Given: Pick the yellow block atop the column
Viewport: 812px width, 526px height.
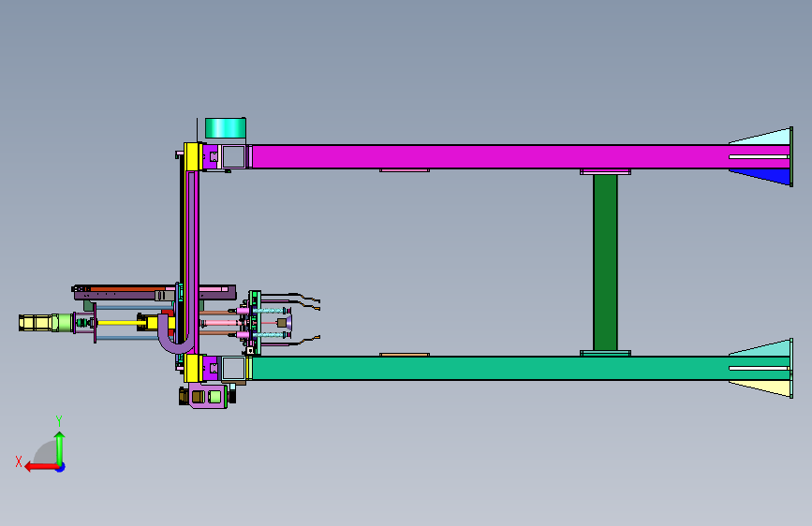Looking at the screenshot, I should [x=193, y=157].
